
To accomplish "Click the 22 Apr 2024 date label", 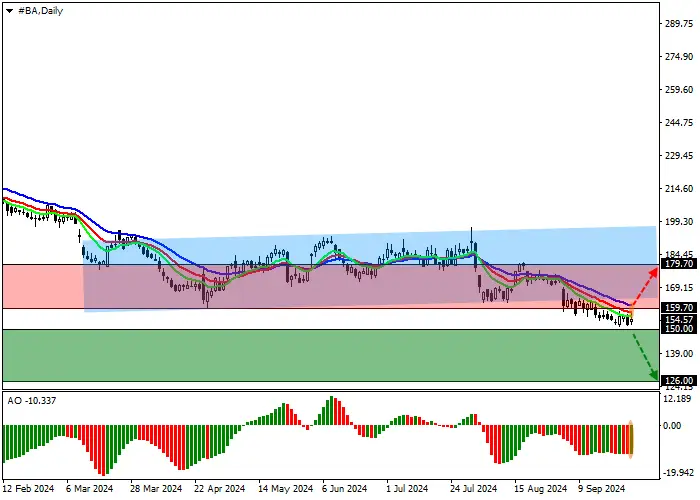I will coord(220,489).
